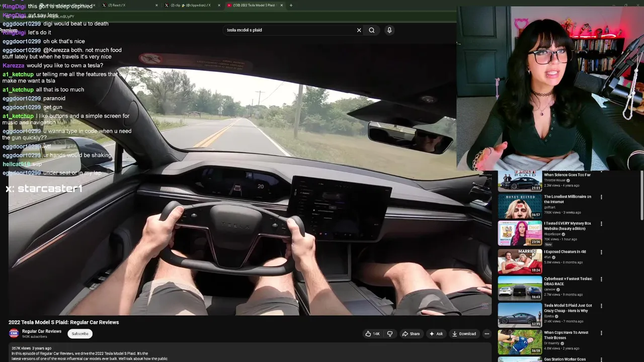The image size is (644, 362).
Task: Dislike the video with thumbs-down icon
Action: [x=389, y=334]
